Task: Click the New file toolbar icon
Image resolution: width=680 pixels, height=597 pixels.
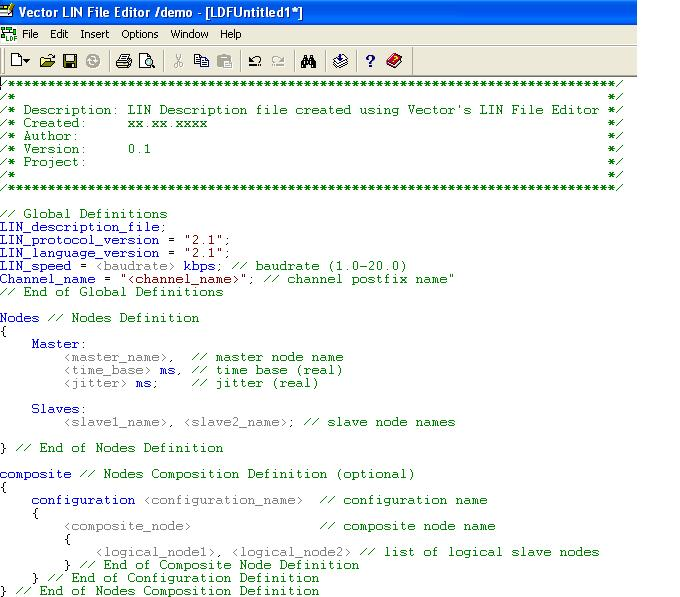Action: pos(16,61)
